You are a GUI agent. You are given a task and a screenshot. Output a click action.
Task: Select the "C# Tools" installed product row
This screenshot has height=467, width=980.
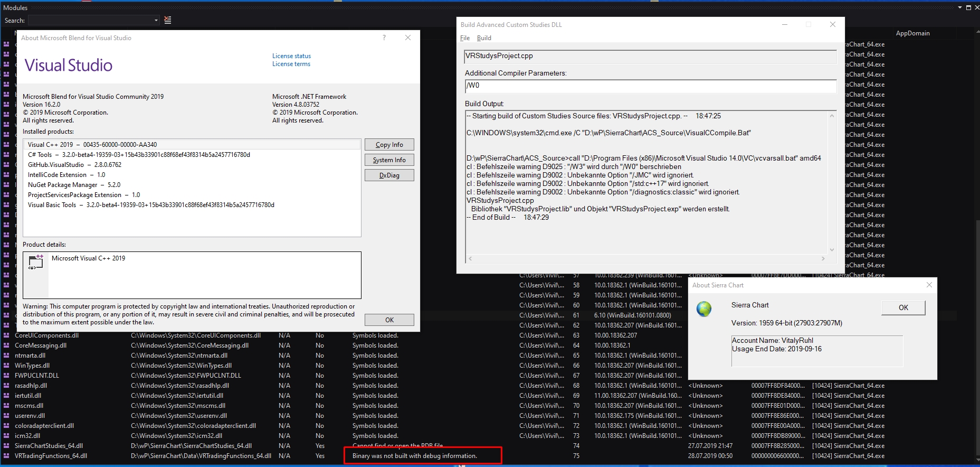click(x=192, y=155)
